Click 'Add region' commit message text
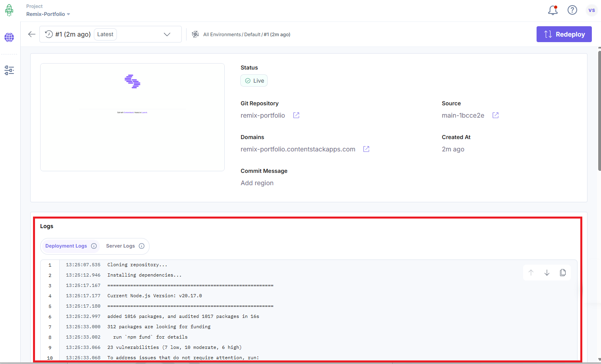The width and height of the screenshot is (601, 364). (257, 183)
